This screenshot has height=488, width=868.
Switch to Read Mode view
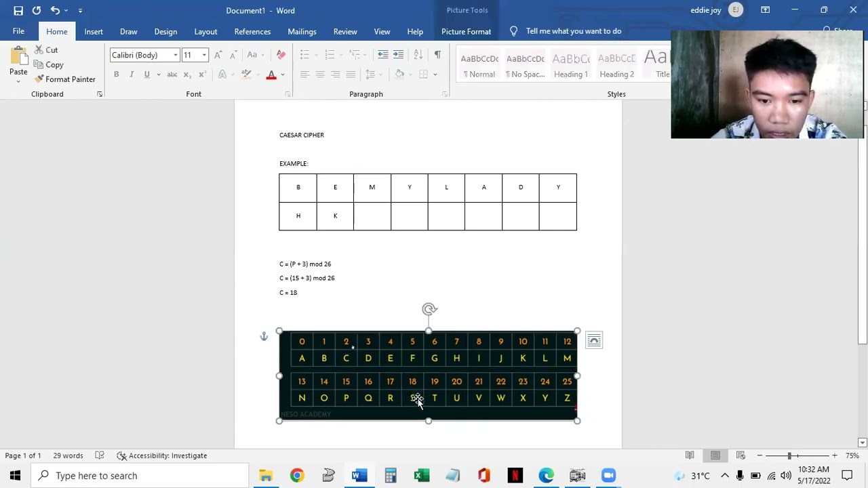point(690,455)
